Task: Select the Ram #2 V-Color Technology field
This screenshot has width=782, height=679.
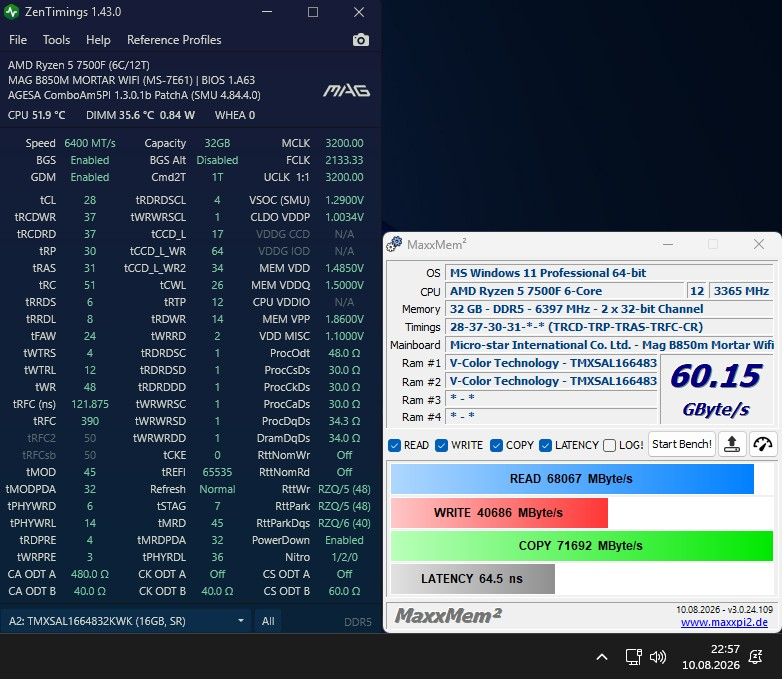Action: [x=552, y=381]
